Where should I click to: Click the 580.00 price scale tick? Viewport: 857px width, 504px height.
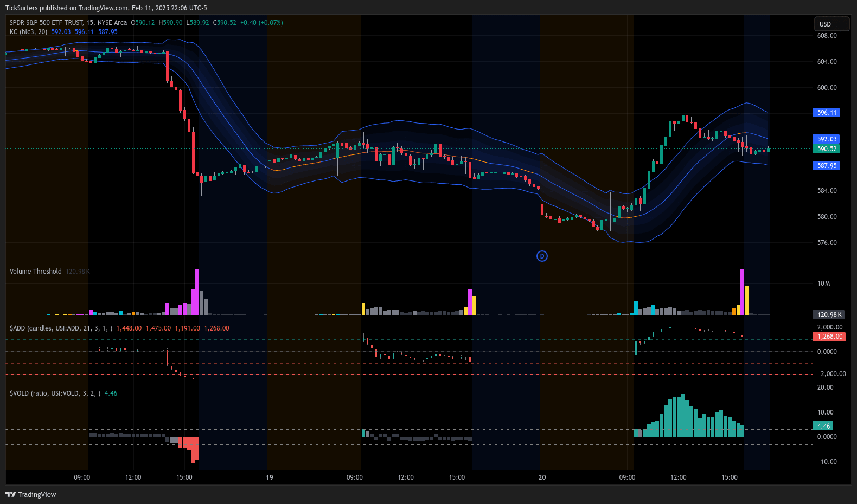coord(827,217)
